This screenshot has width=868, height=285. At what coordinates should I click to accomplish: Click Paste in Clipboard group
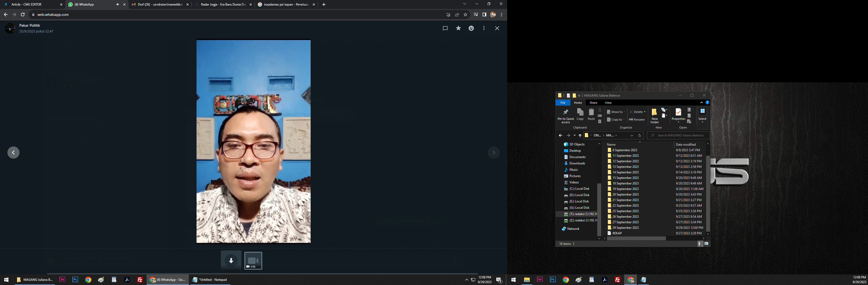[591, 115]
